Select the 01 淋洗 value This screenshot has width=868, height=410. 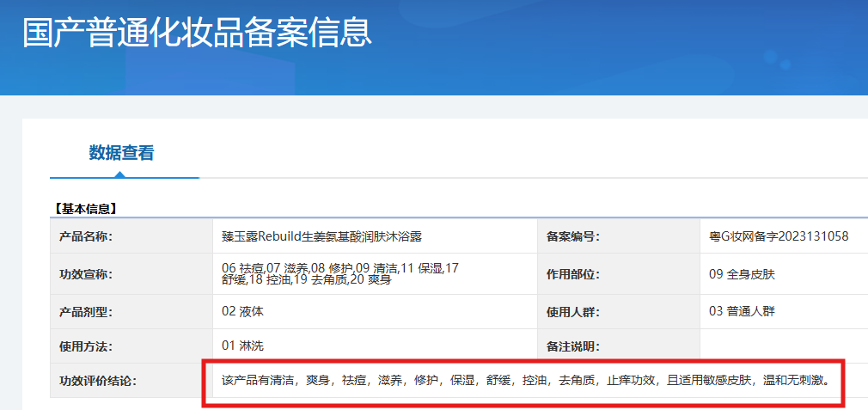click(x=242, y=346)
